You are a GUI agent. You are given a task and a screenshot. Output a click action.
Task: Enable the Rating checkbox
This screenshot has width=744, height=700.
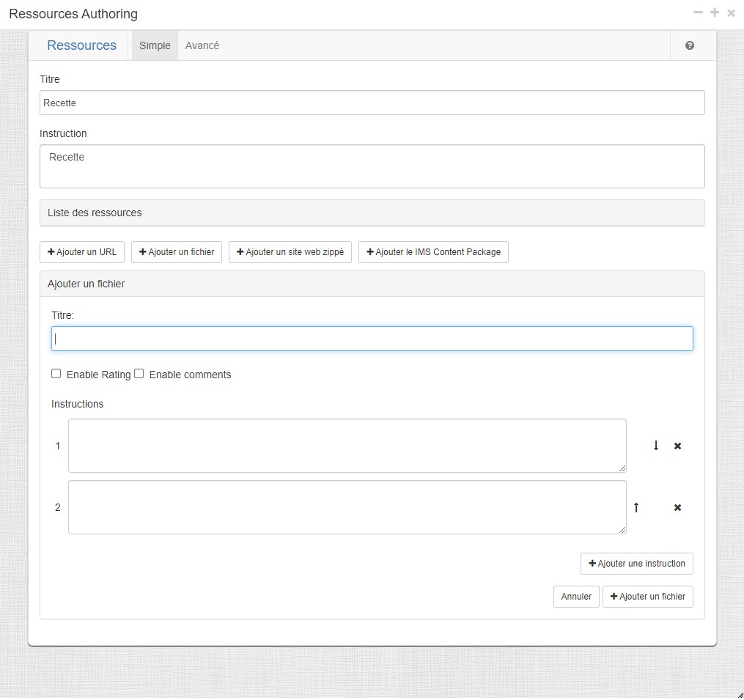pyautogui.click(x=56, y=374)
